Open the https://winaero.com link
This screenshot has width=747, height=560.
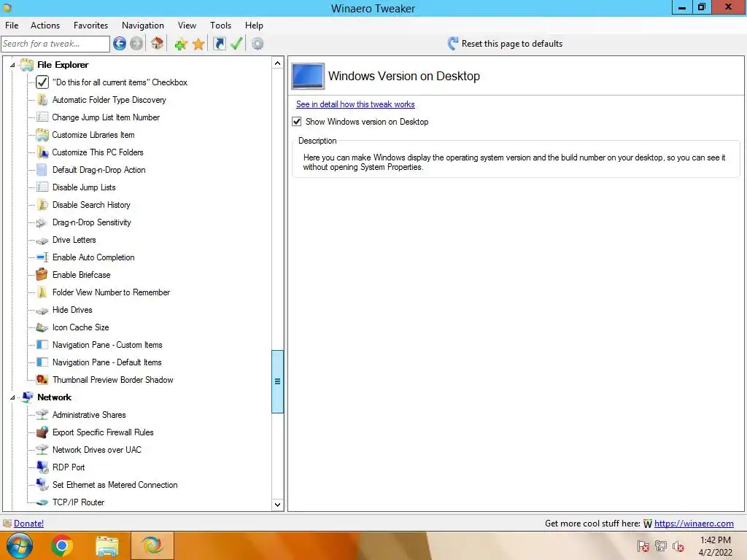point(694,524)
